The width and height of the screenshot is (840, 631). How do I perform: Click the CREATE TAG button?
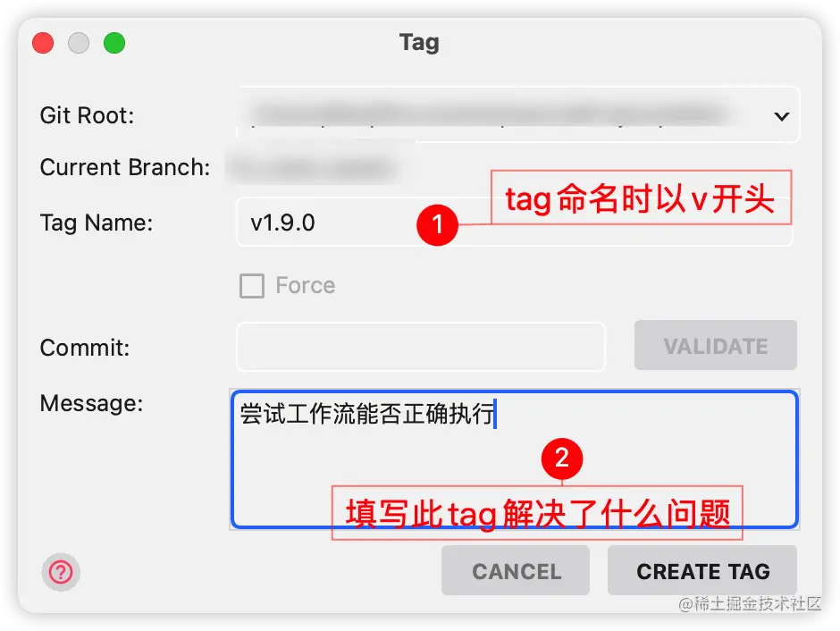(x=702, y=570)
